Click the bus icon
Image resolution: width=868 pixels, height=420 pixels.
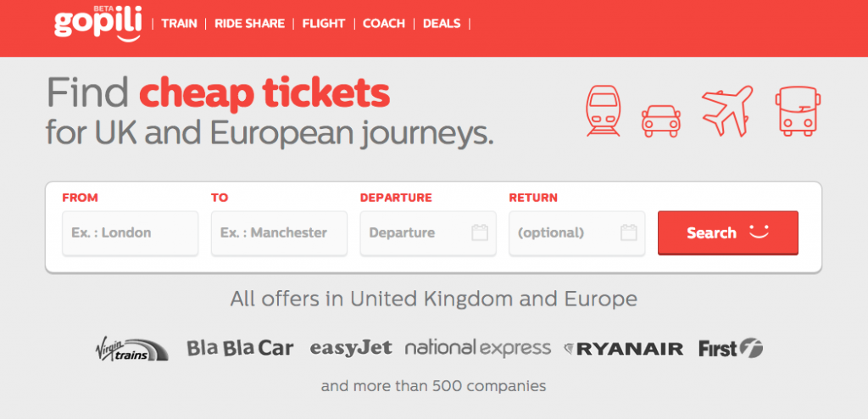pos(798,111)
